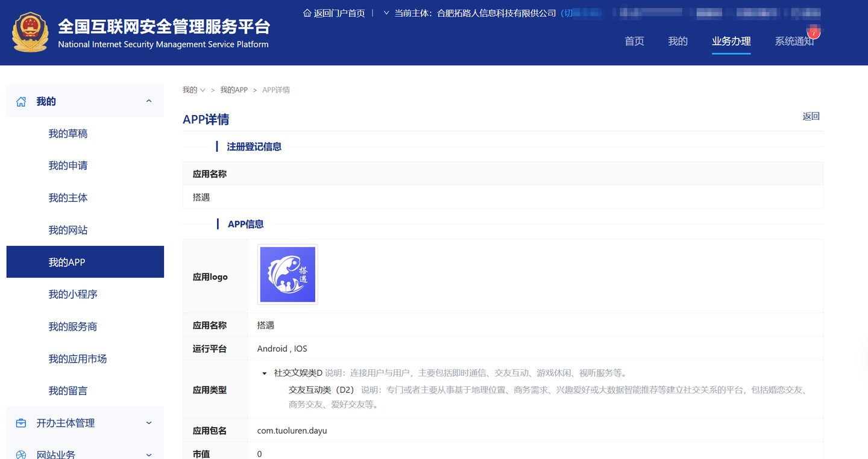The image size is (868, 459).
Task: Open the 当前主体 dropdown arrow
Action: coord(386,13)
